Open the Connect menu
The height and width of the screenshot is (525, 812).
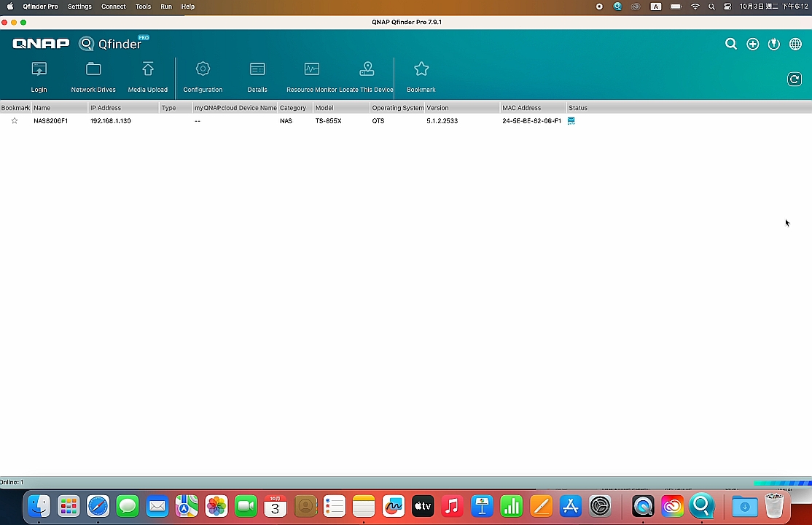tap(113, 7)
